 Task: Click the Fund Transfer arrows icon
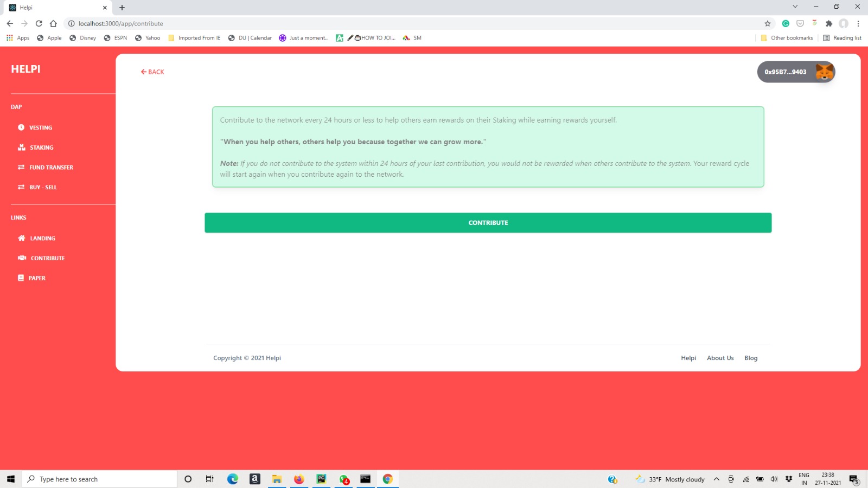coord(21,168)
